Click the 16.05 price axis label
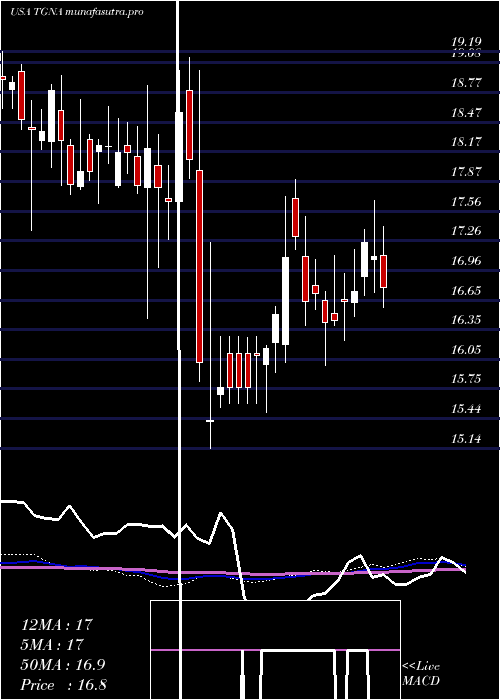 coord(466,350)
